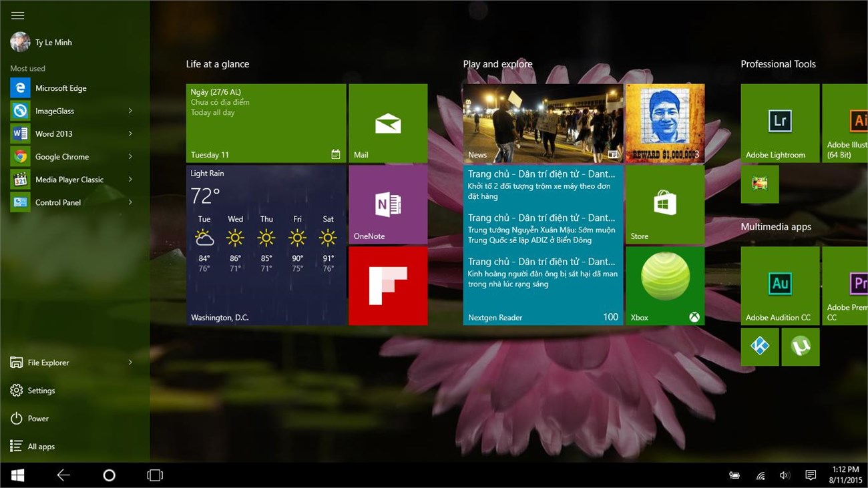868x488 pixels.
Task: Launch the Xbox app tile
Action: coord(664,285)
